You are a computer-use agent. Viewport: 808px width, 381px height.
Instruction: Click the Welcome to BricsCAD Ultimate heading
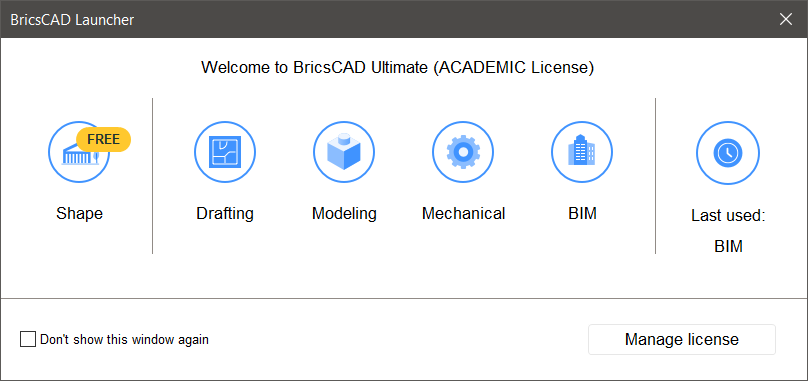tap(397, 68)
